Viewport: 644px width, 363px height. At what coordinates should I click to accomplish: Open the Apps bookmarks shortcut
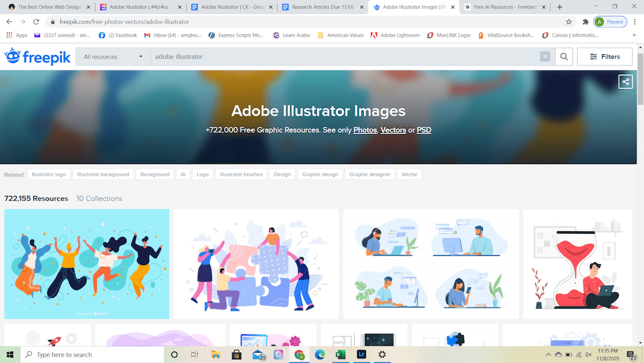click(17, 35)
